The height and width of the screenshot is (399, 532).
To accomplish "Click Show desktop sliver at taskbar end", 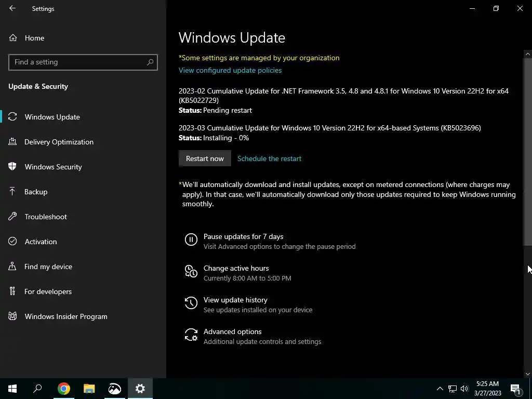I will 530,389.
